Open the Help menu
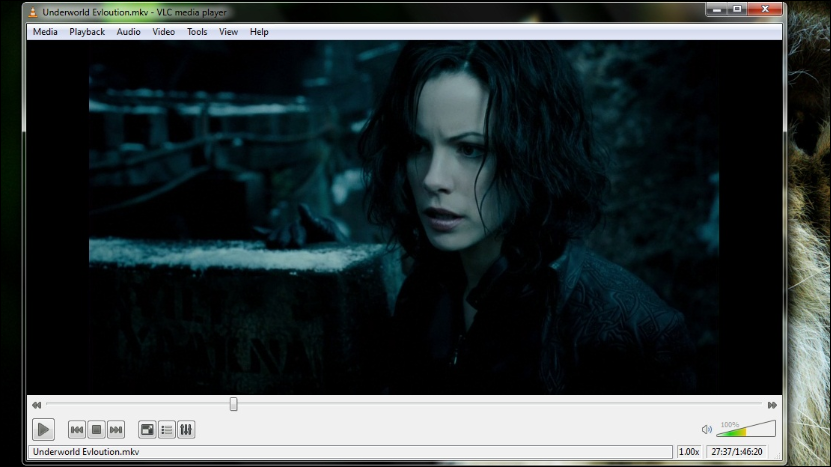This screenshot has height=467, width=831. tap(259, 32)
